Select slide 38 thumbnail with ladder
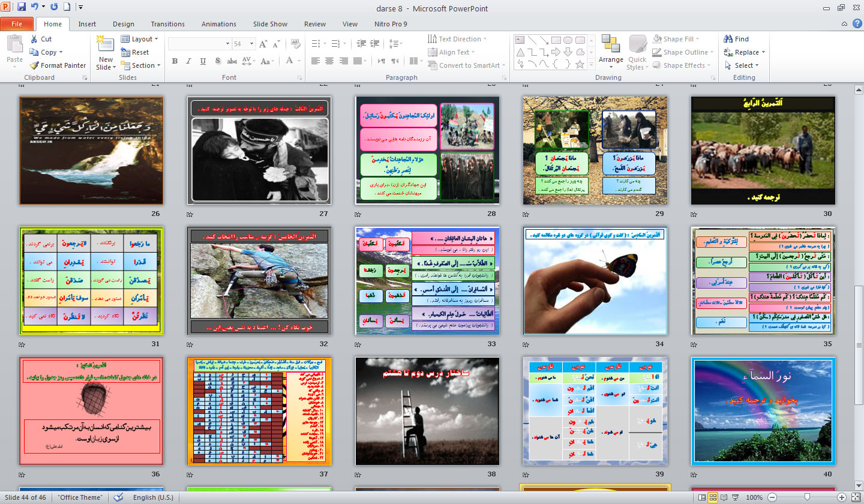Viewport: 864px width, 504px height. tap(427, 411)
